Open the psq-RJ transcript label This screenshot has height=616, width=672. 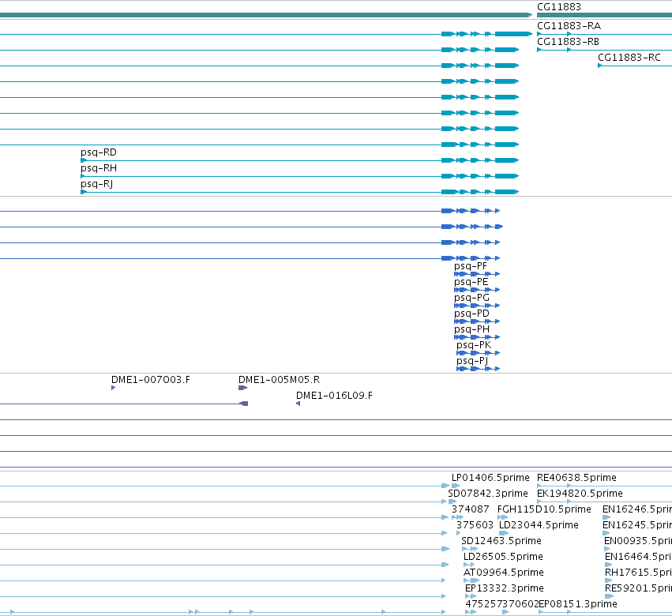click(x=97, y=184)
